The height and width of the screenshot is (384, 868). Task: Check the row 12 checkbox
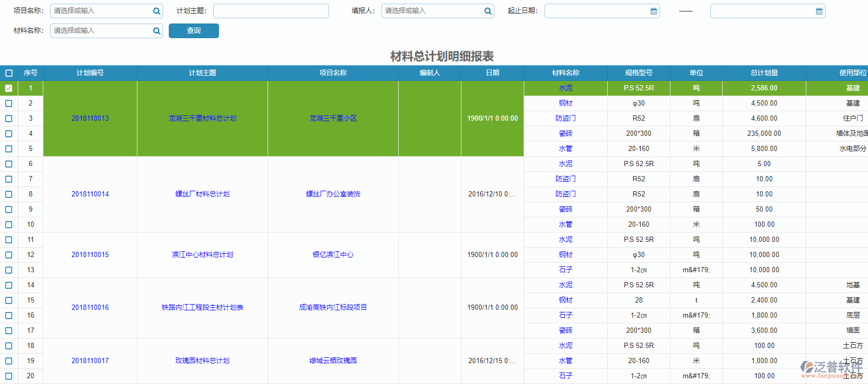tap(9, 255)
